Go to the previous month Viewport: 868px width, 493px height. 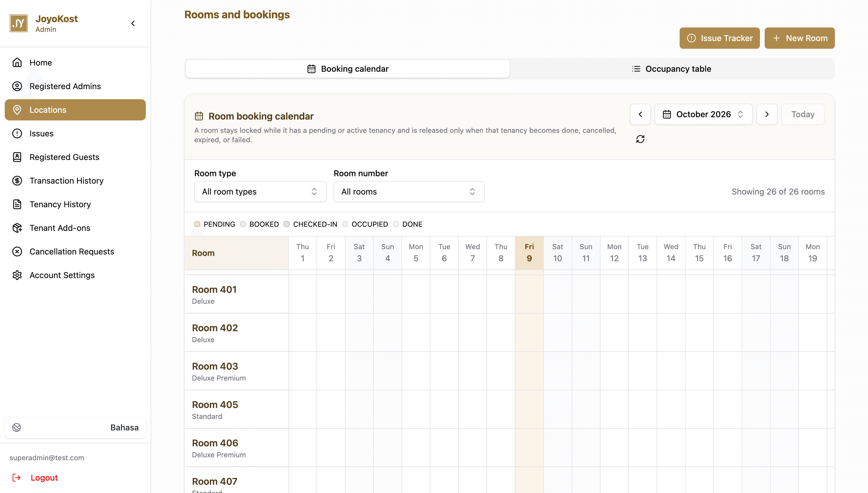tap(640, 114)
